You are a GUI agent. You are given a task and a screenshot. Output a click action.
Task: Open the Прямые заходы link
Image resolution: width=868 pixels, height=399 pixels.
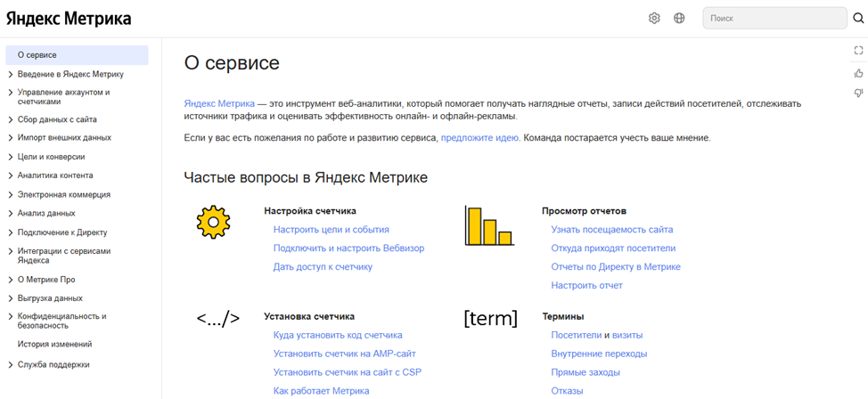[x=585, y=372]
